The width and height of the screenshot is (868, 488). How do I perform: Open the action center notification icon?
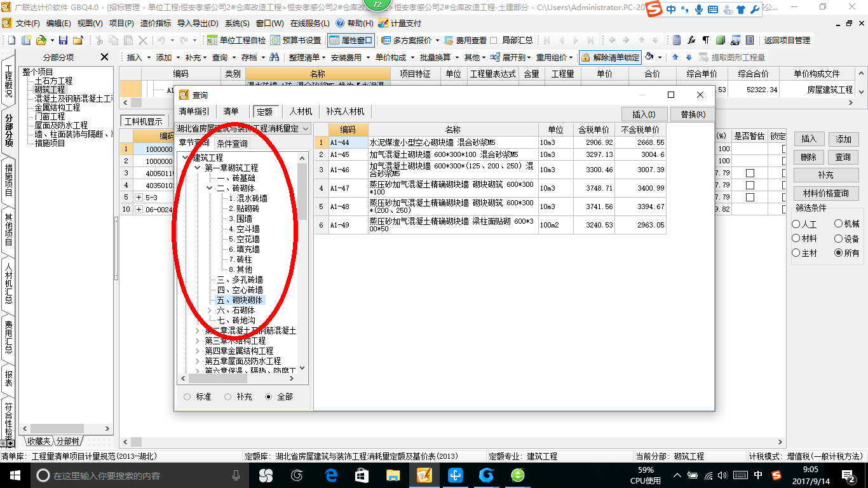(848, 475)
